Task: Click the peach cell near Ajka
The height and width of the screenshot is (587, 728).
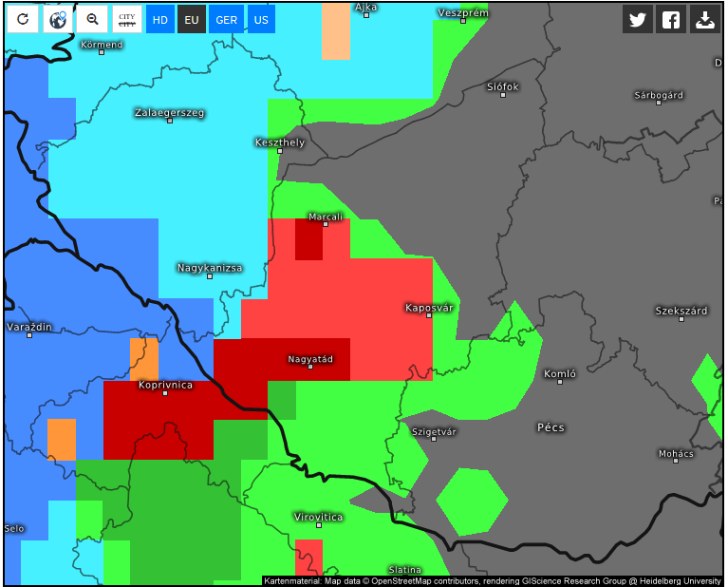Action: (x=336, y=31)
